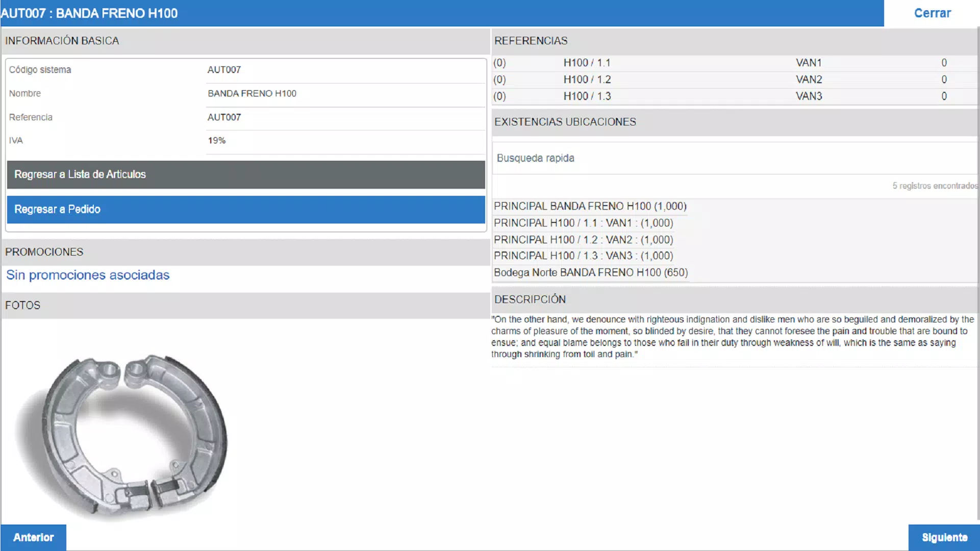Click the INFORMACIÓN BASICA section header

245,41
